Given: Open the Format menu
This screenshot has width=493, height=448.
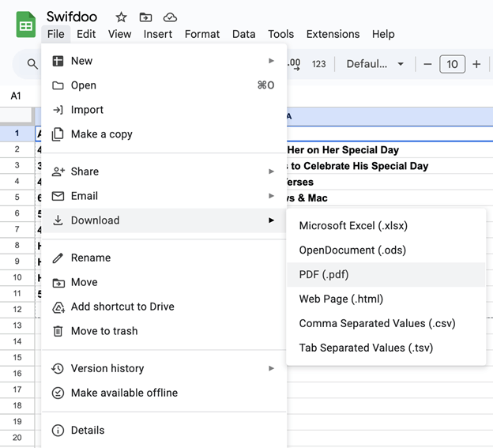Looking at the screenshot, I should [201, 34].
